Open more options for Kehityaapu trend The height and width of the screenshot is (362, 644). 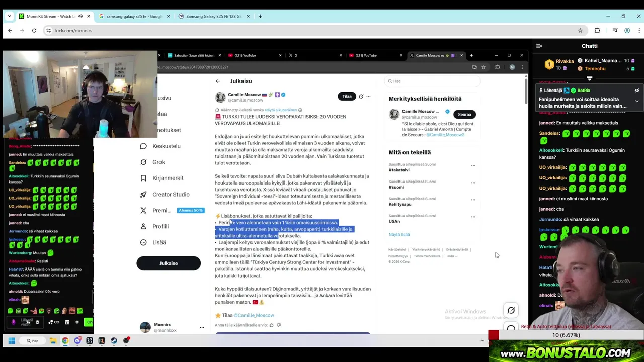pos(473,199)
